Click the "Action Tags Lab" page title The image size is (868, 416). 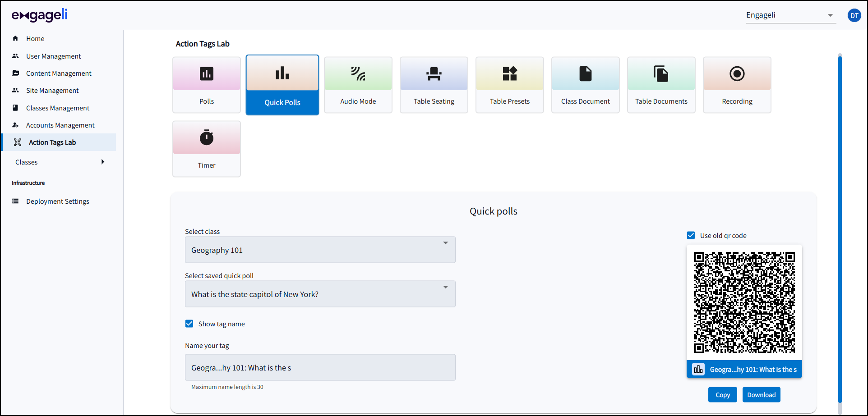(x=203, y=44)
